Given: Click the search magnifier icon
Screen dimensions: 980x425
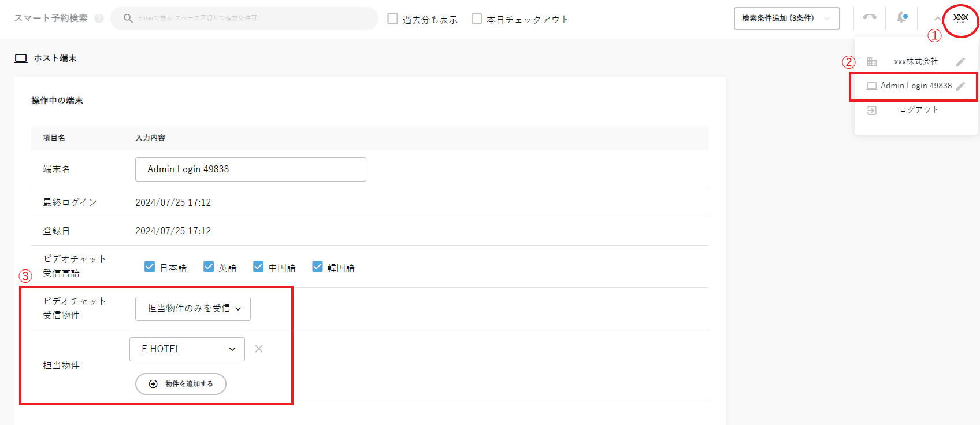Looking at the screenshot, I should [x=128, y=19].
